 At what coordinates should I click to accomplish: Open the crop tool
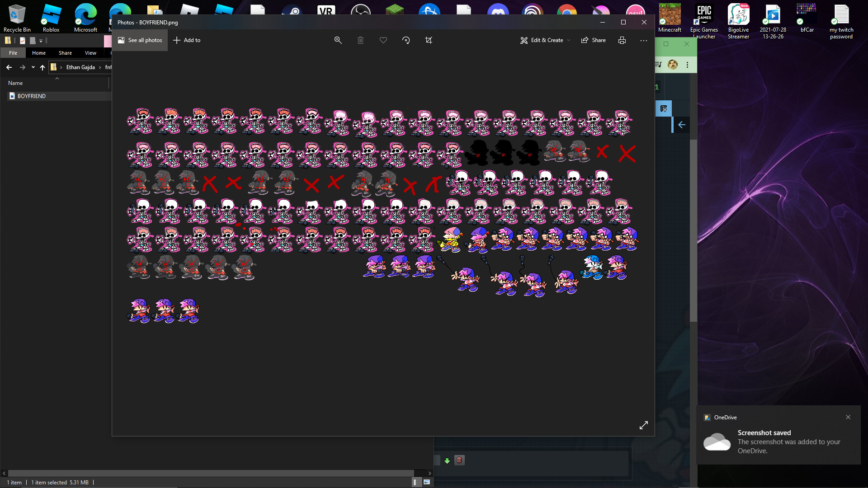[x=429, y=40]
